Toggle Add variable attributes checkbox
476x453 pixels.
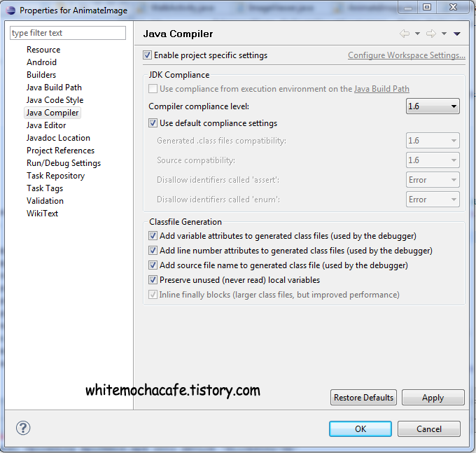[x=153, y=236]
